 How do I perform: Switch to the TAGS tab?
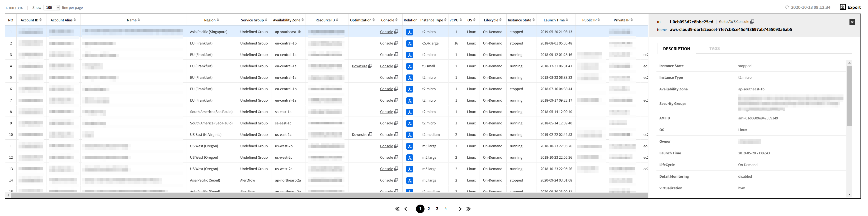point(714,49)
